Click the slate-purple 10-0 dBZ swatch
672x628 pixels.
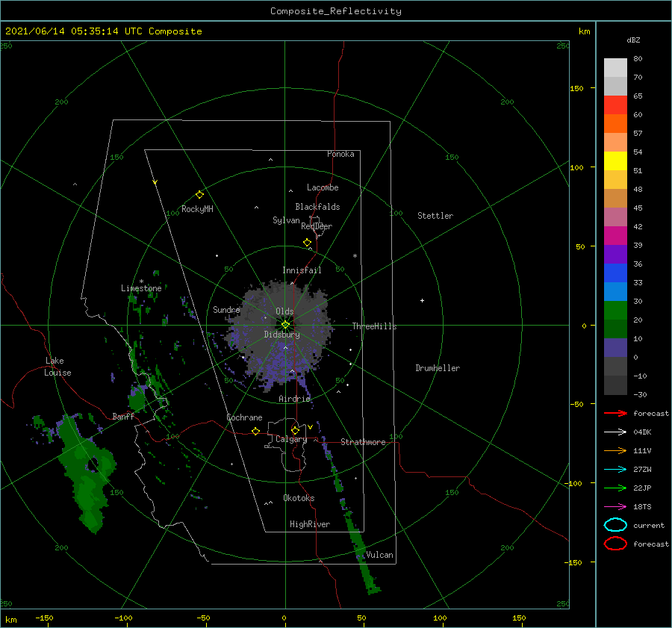[615, 348]
